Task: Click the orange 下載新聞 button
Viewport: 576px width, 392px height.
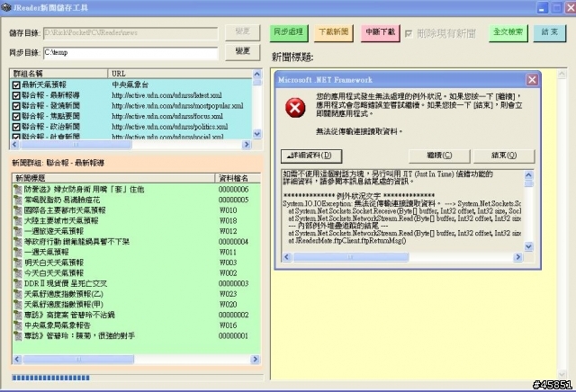Action: click(x=334, y=32)
